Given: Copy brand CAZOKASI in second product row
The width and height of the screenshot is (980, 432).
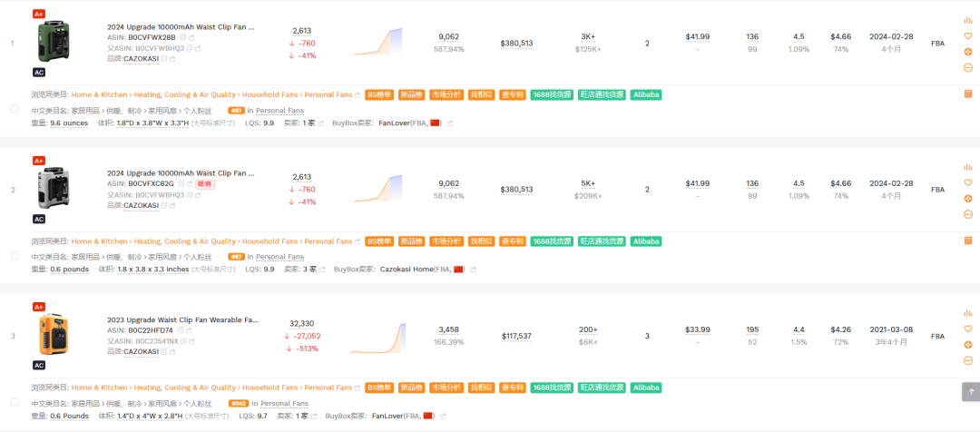Looking at the screenshot, I should [x=164, y=206].
